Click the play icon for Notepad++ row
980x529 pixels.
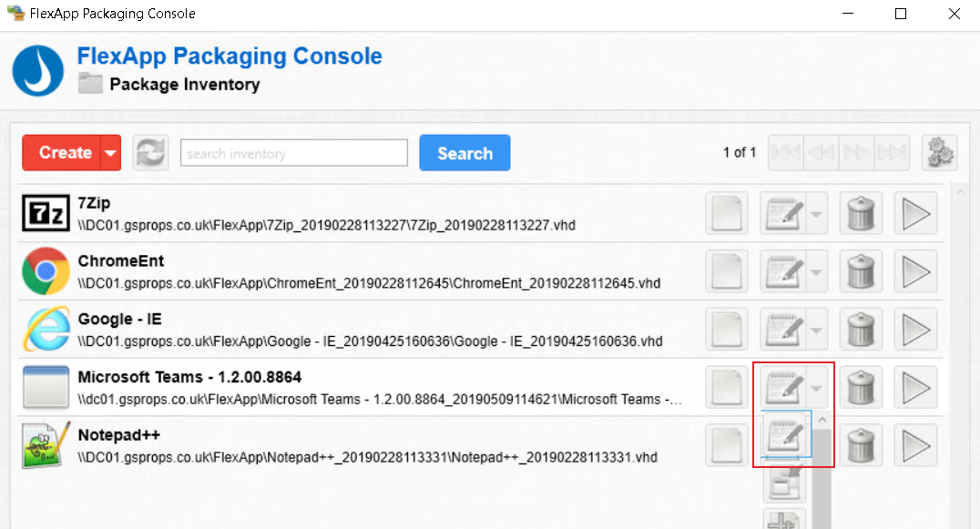point(915,445)
